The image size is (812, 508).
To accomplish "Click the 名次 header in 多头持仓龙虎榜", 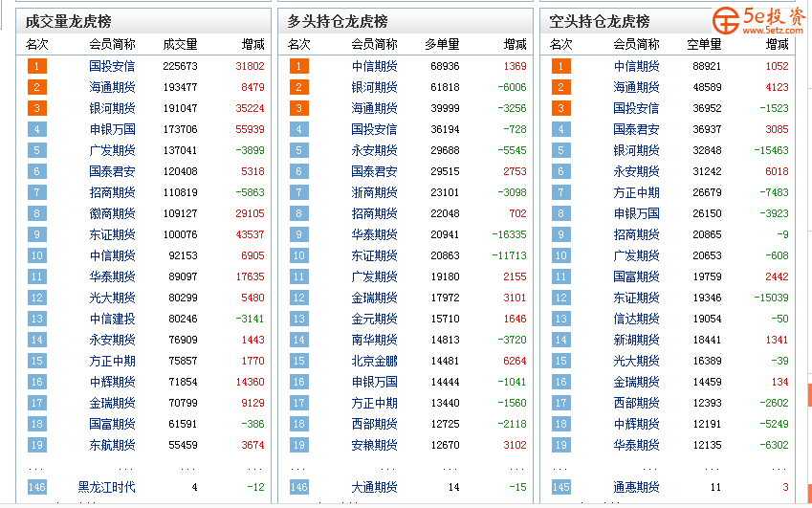I will click(x=298, y=45).
